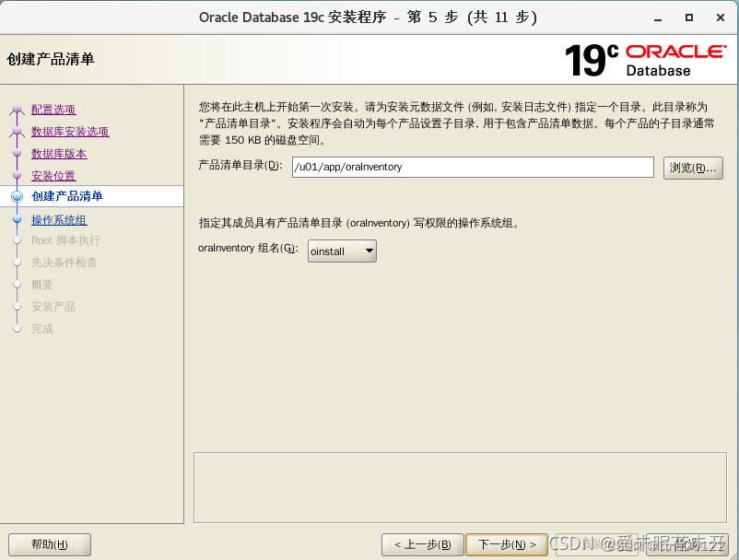The image size is (739, 560).
Task: Click the 产品清单目录(D) label
Action: coord(240,165)
